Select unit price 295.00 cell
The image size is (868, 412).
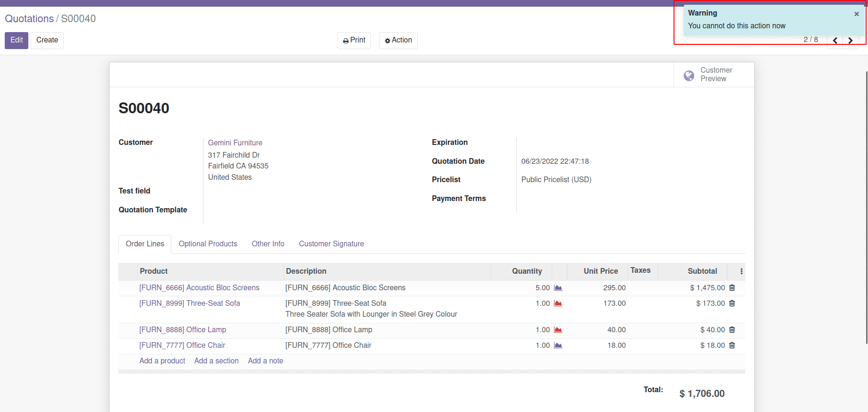[614, 288]
